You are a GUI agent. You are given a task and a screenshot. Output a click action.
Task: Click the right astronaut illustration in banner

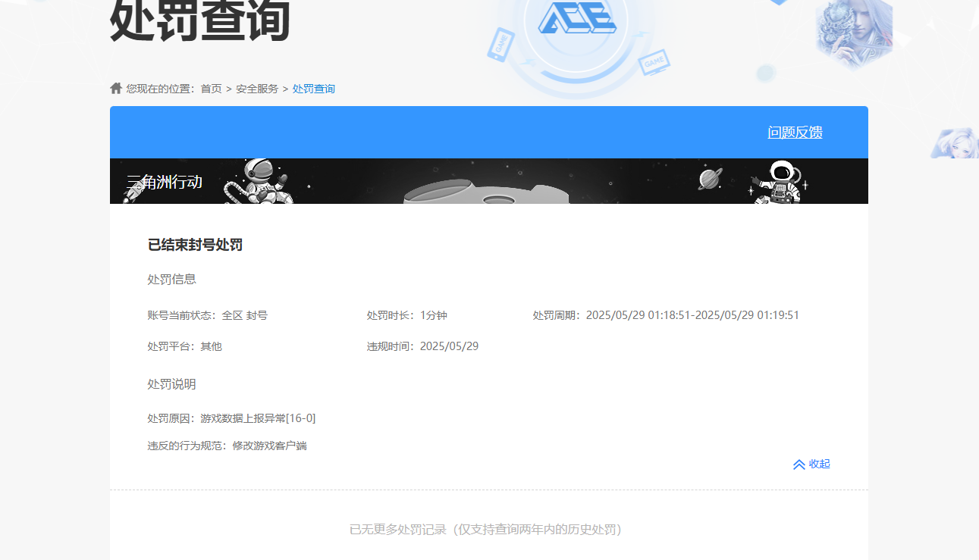[x=779, y=182]
